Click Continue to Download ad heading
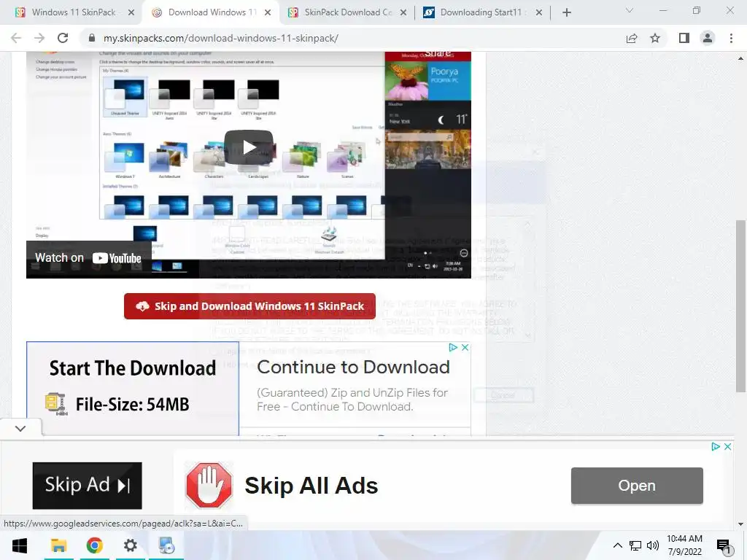This screenshot has height=560, width=747. point(353,367)
